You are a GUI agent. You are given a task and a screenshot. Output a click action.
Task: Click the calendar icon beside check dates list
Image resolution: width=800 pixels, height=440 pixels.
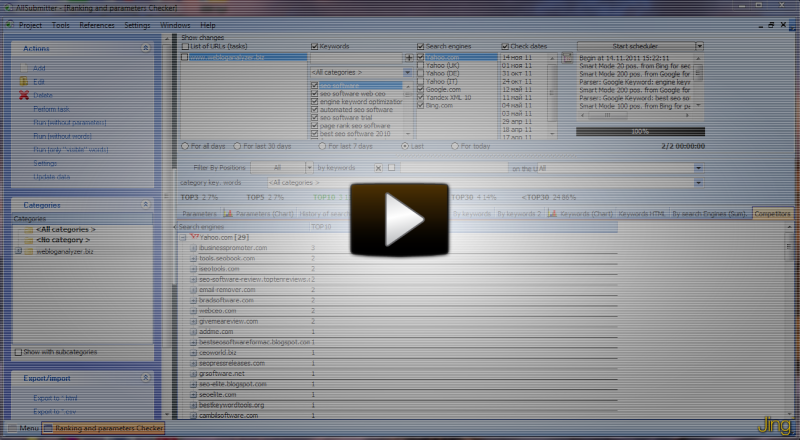[x=567, y=59]
